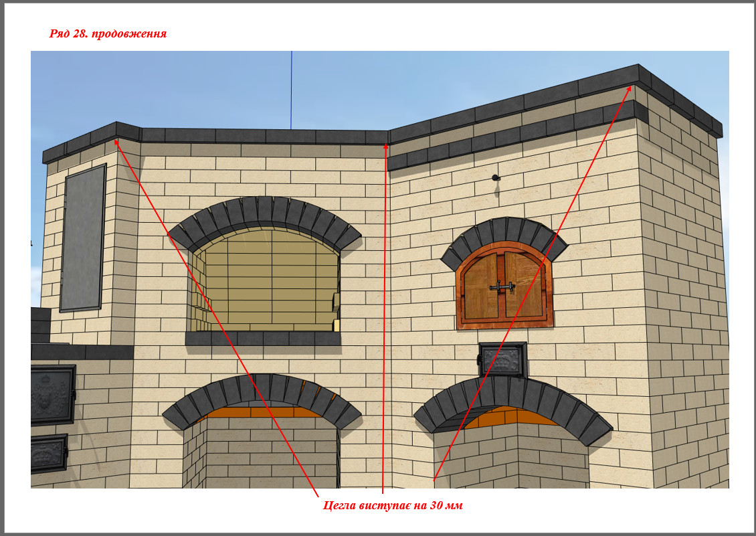Click the heading "Ряд 28. продовження"
756x536 pixels.
tap(108, 33)
